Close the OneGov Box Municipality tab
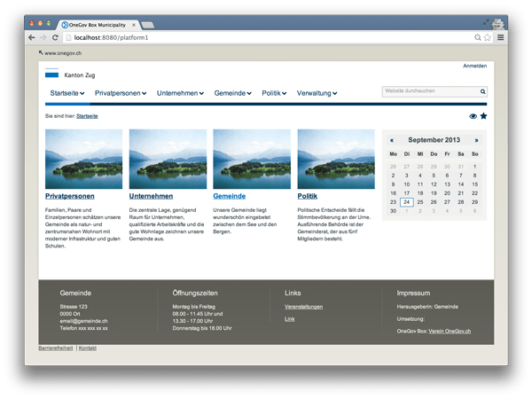Viewport: 532px width, 399px height. pyautogui.click(x=134, y=25)
